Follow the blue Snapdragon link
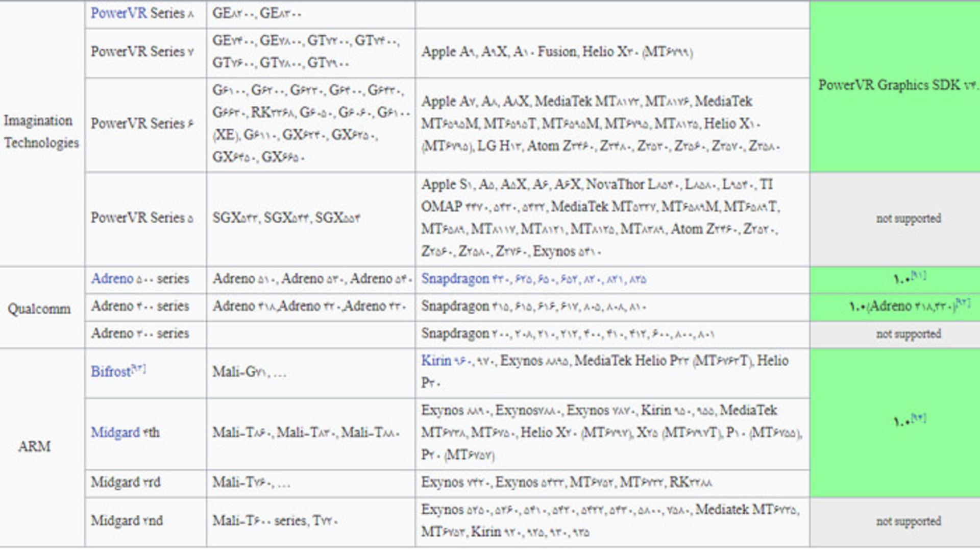 click(x=455, y=279)
